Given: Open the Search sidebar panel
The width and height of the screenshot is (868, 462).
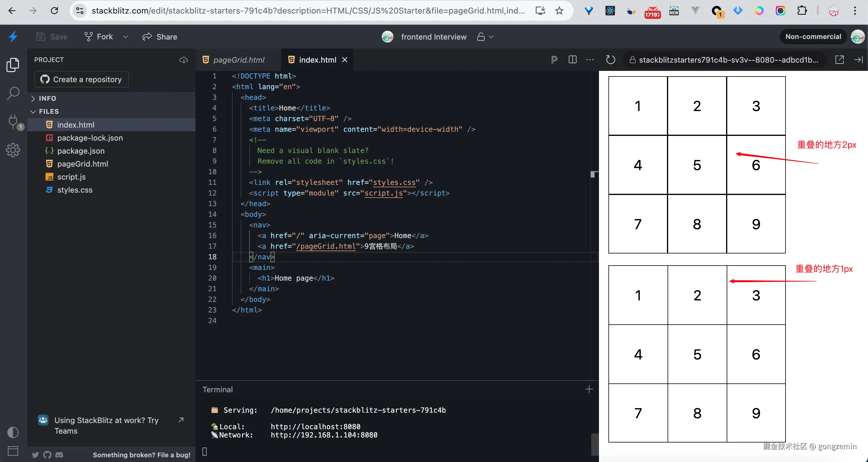Looking at the screenshot, I should (x=13, y=93).
